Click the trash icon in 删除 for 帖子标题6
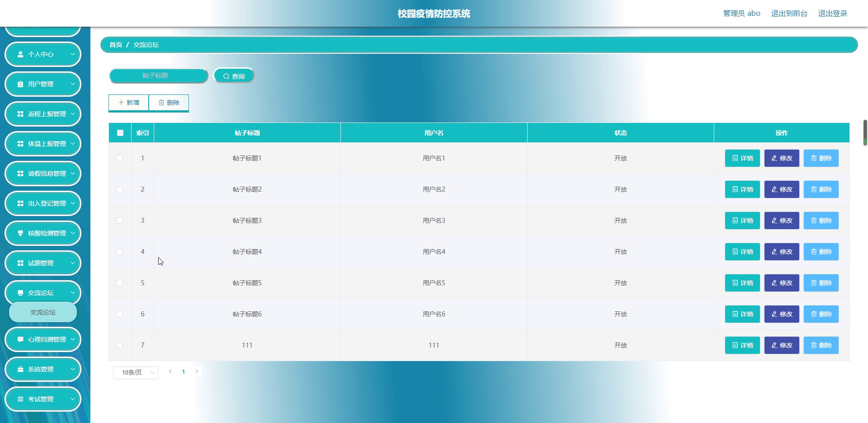 click(x=814, y=314)
